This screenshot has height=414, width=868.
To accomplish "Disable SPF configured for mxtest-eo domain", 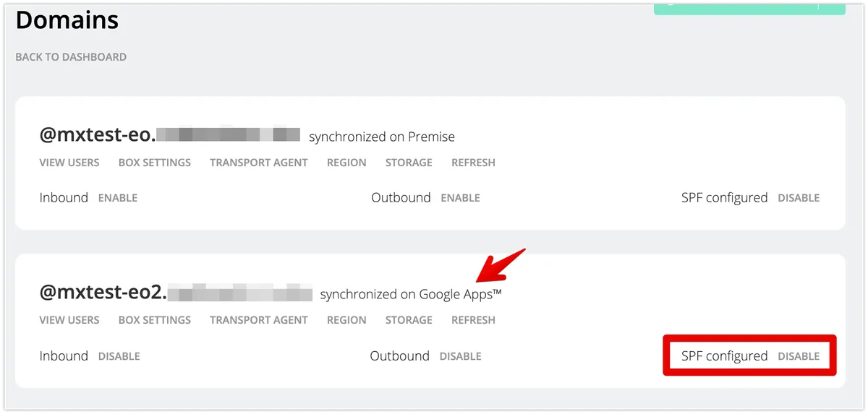I will [x=799, y=198].
